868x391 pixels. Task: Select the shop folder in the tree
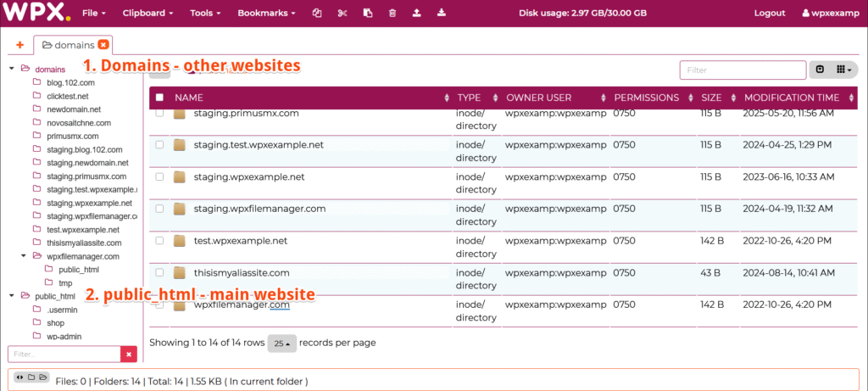(56, 323)
